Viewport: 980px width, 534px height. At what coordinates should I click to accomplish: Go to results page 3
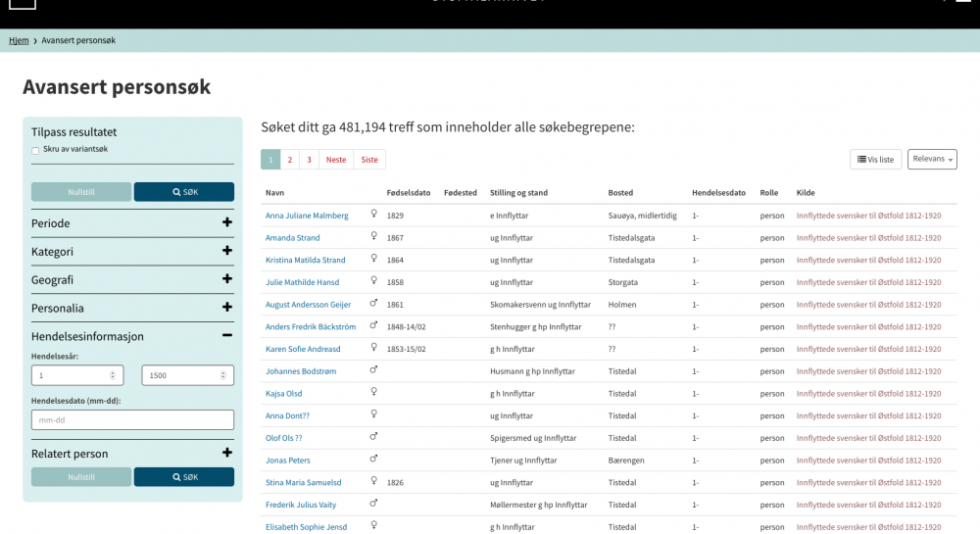309,160
